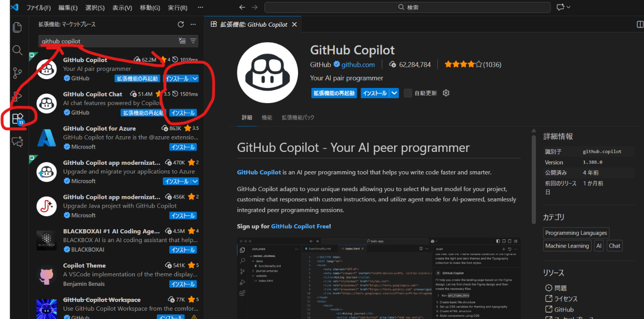
Task: Open the ライセンス resource link
Action: [x=561, y=299]
